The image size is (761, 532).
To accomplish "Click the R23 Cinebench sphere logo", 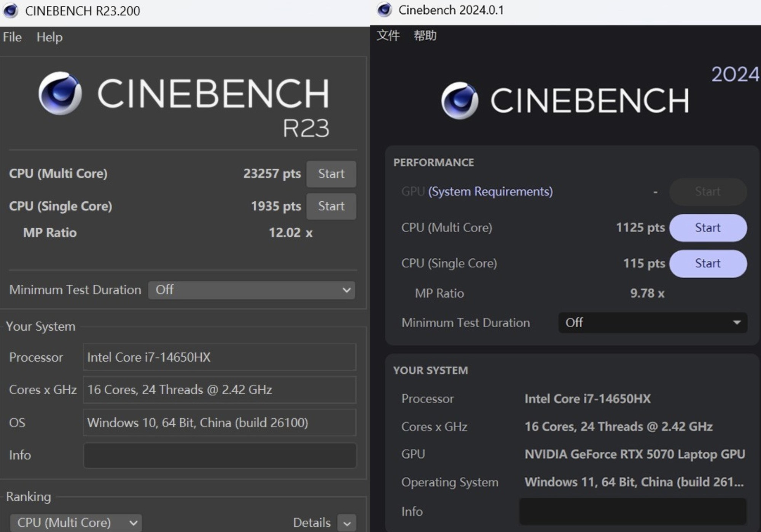I will (60, 94).
